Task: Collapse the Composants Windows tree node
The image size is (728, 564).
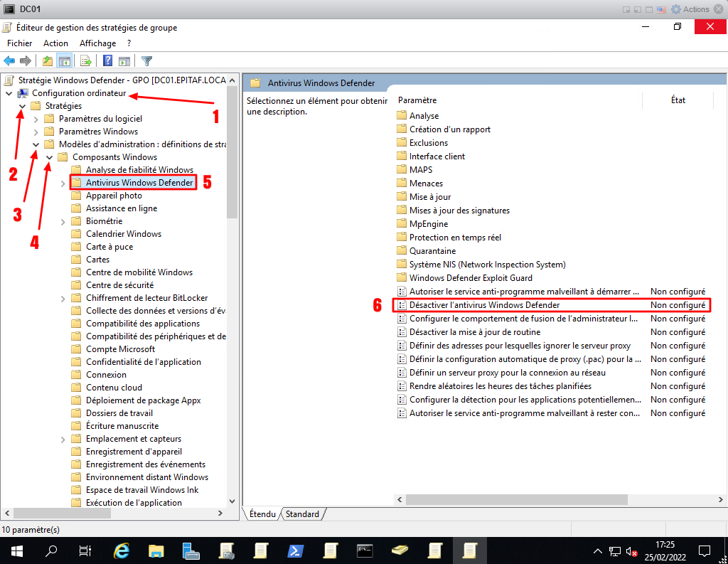Action: (49, 157)
